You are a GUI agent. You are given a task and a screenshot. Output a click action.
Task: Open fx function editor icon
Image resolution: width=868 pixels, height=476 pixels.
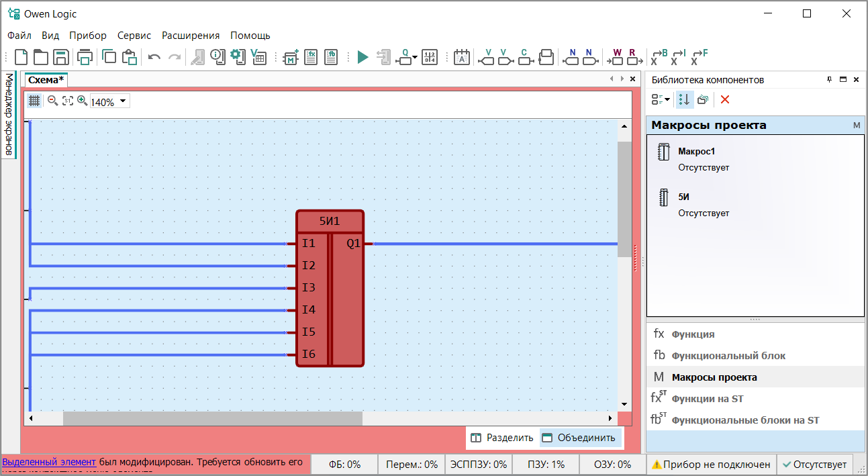tap(311, 58)
